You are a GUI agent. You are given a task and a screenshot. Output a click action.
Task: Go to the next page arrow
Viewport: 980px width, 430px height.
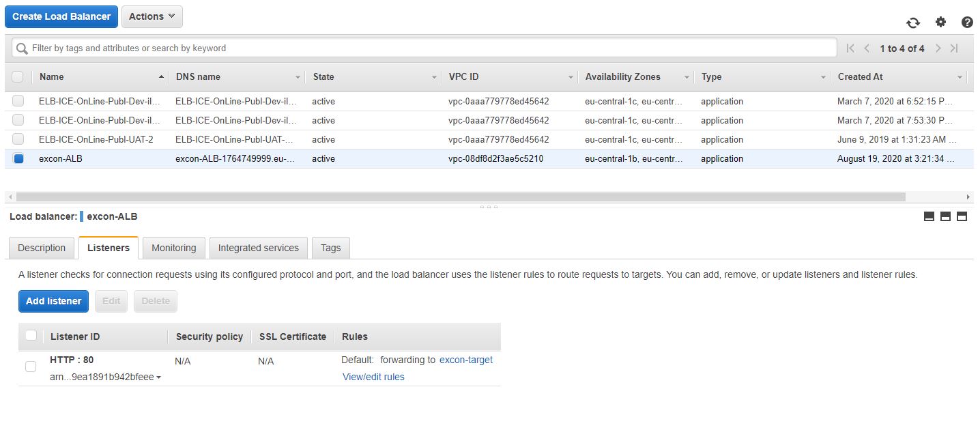938,48
